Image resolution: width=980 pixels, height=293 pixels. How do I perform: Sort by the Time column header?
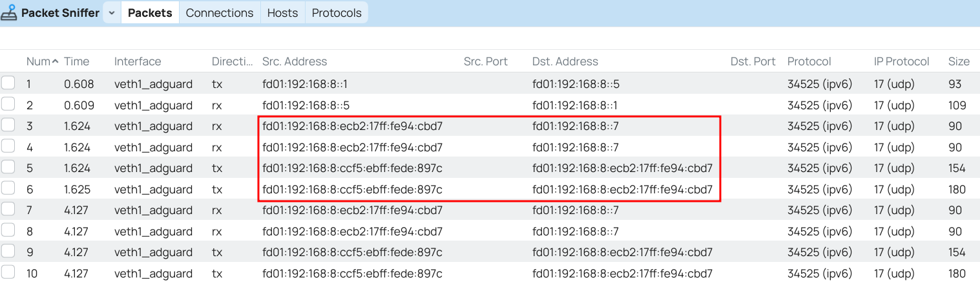click(x=77, y=61)
